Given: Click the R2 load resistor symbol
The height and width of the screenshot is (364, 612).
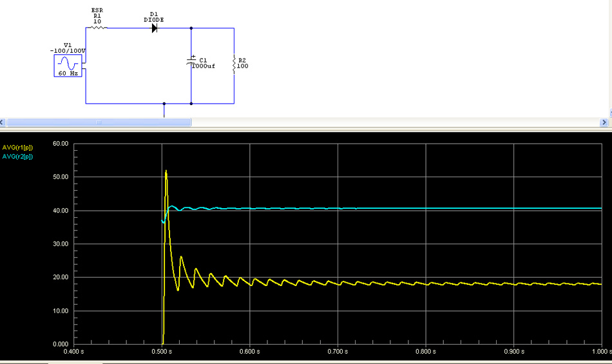Looking at the screenshot, I should click(x=234, y=62).
